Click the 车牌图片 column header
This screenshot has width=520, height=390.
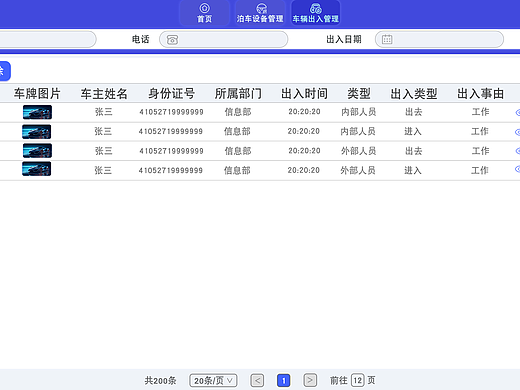(x=37, y=94)
